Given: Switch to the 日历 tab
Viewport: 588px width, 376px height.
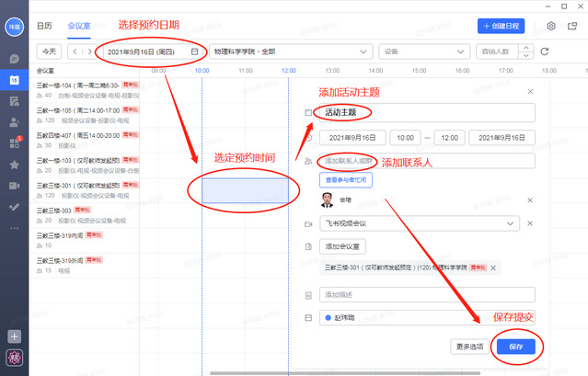Looking at the screenshot, I should pyautogui.click(x=44, y=28).
